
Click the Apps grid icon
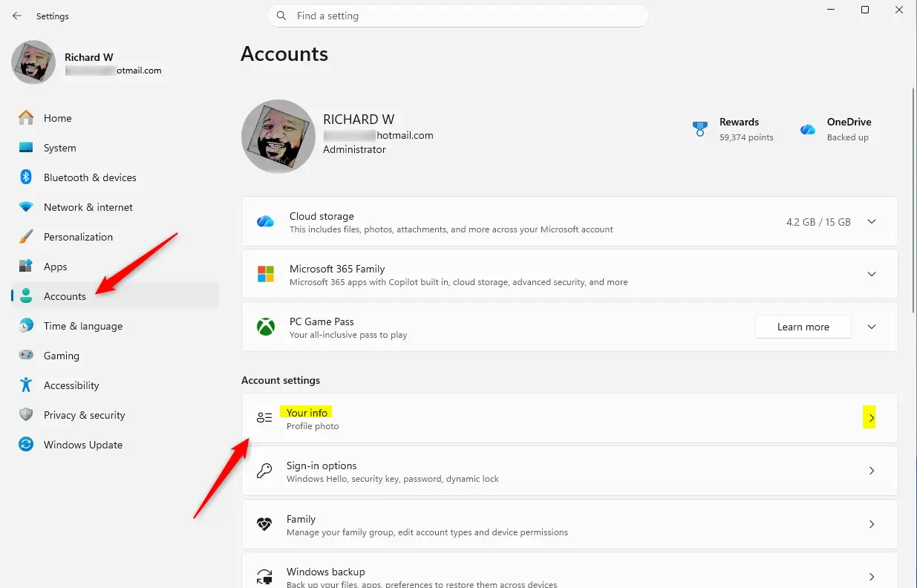(26, 267)
